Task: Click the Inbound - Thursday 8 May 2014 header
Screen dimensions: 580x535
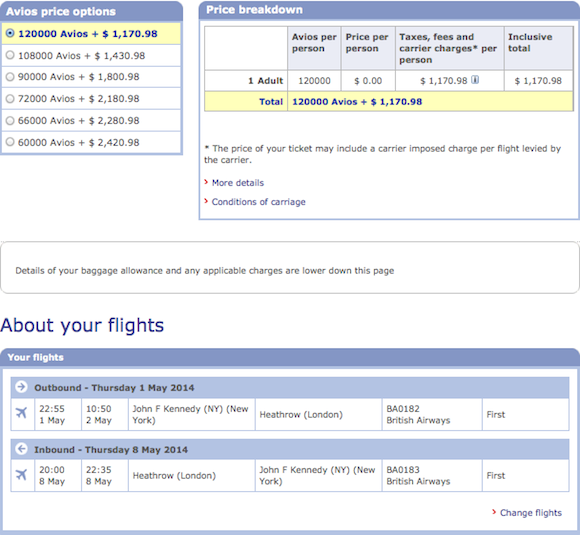Action: pyautogui.click(x=290, y=450)
